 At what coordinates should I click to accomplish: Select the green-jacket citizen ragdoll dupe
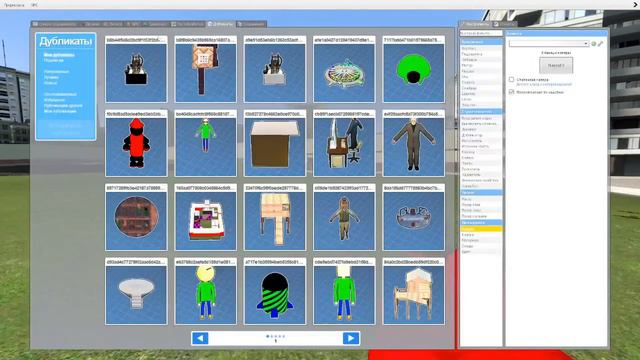344,217
